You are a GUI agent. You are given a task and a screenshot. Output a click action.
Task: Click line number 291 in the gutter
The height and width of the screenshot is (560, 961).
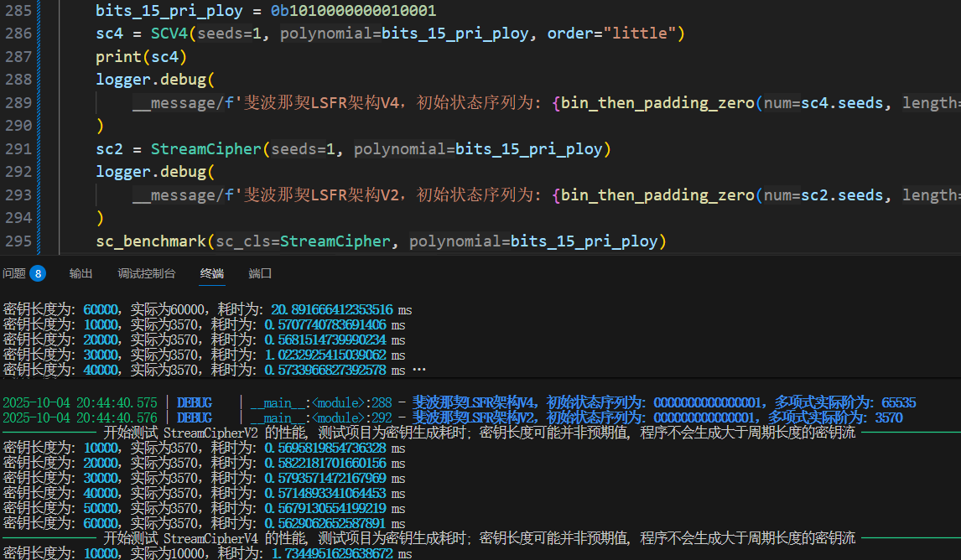click(18, 149)
